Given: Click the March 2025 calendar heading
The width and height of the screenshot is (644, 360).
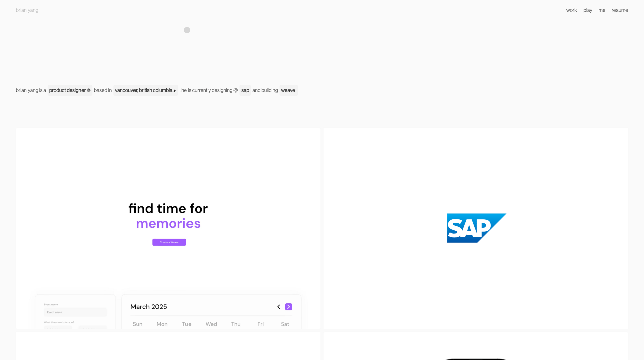Looking at the screenshot, I should [x=149, y=307].
